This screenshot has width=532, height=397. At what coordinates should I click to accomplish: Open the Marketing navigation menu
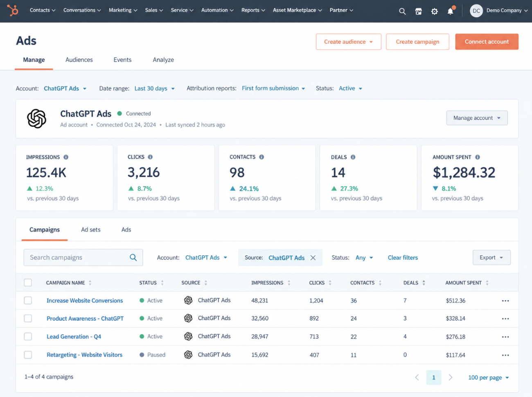coord(123,10)
